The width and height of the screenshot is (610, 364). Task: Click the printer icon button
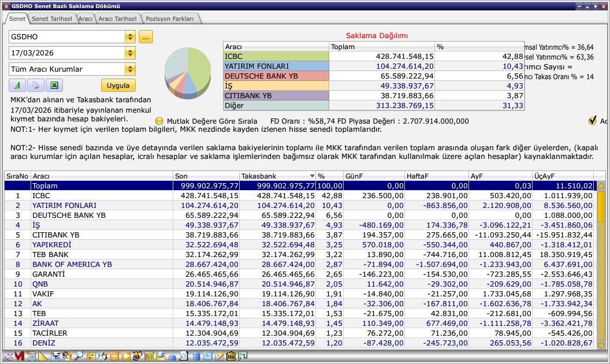[35, 86]
